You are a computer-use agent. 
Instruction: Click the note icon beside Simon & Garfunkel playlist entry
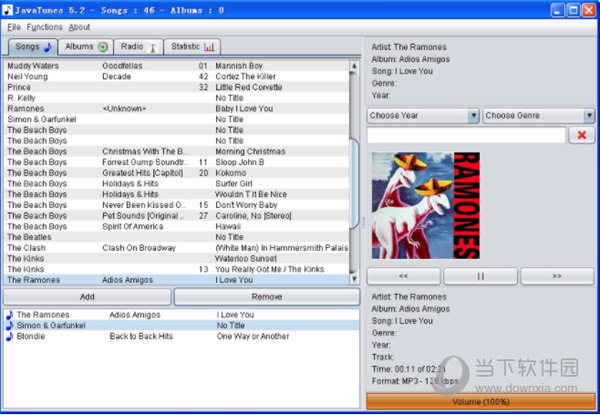10,325
